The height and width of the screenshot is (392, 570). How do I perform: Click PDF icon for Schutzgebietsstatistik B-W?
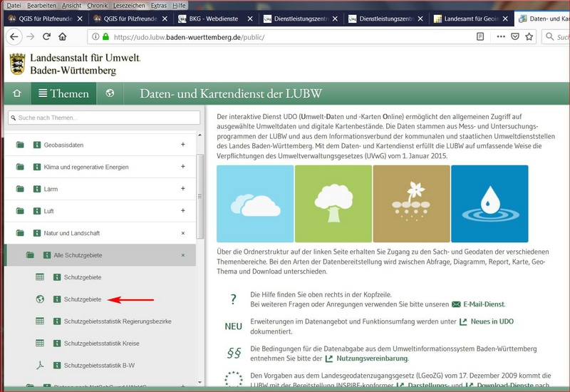pyautogui.click(x=40, y=366)
